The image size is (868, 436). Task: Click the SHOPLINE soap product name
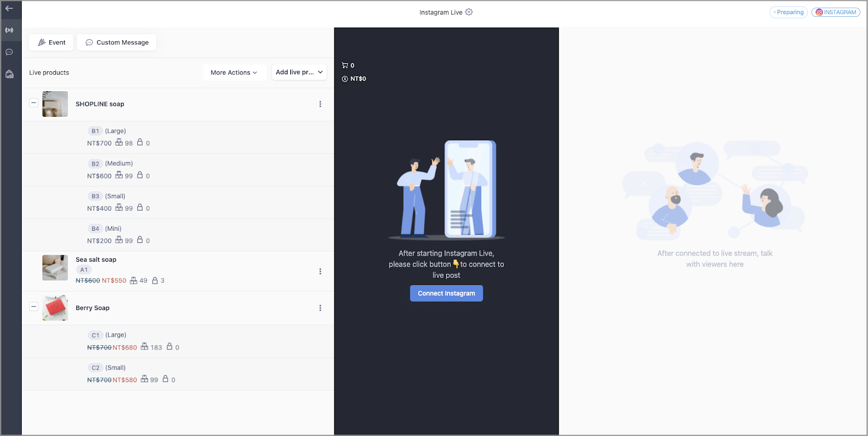[100, 104]
